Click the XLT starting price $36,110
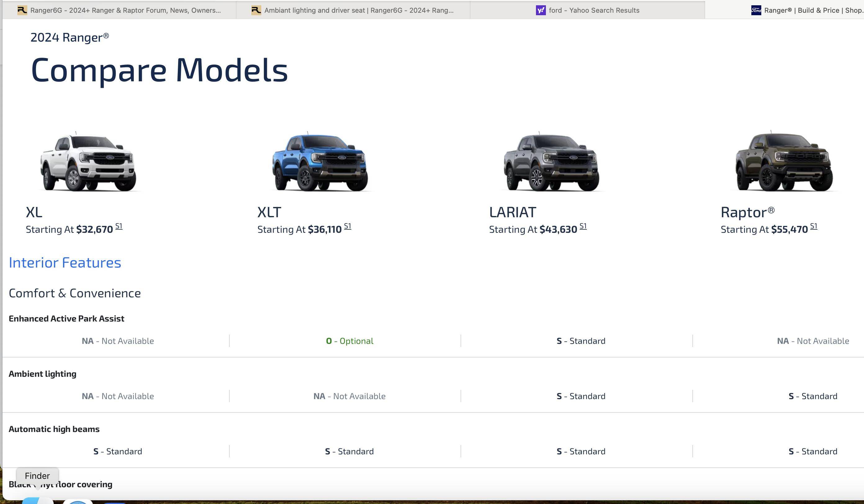The height and width of the screenshot is (504, 864). pyautogui.click(x=325, y=230)
